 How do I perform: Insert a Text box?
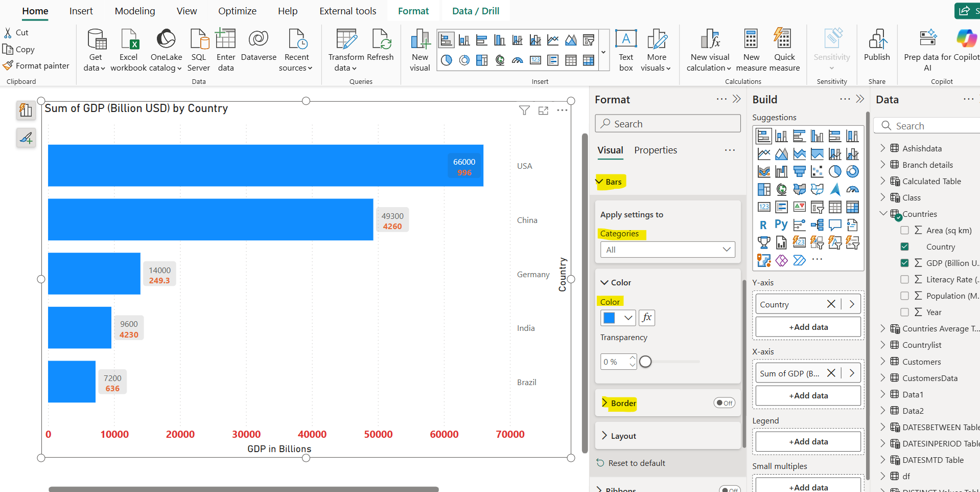(625, 49)
